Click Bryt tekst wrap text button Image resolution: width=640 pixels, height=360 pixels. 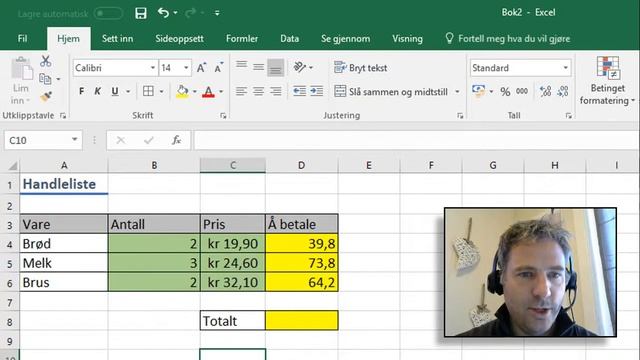[x=360, y=68]
